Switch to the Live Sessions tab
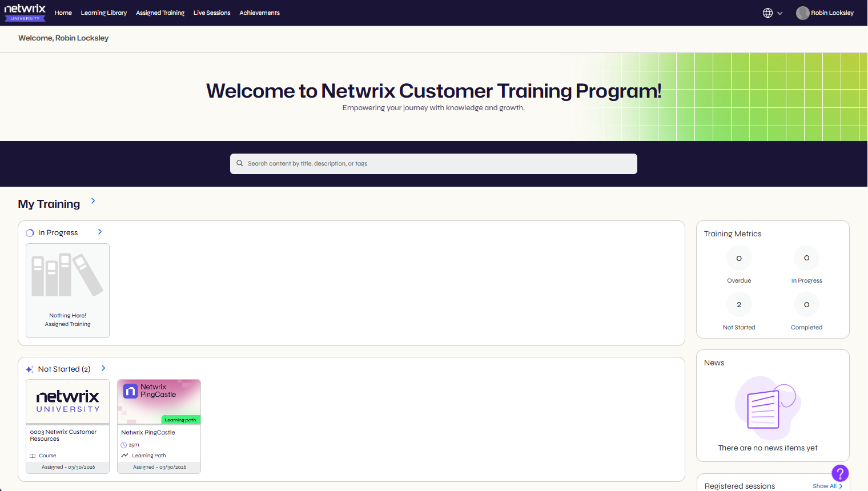 tap(212, 13)
